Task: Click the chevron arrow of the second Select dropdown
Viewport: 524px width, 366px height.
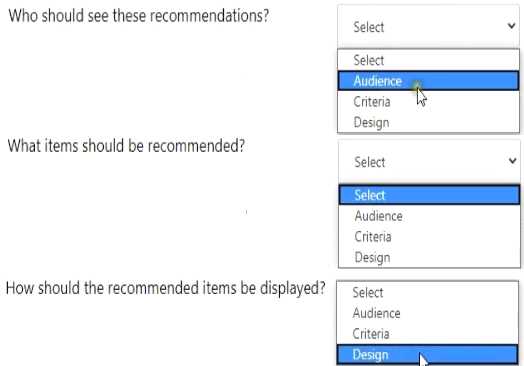Action: 512,161
